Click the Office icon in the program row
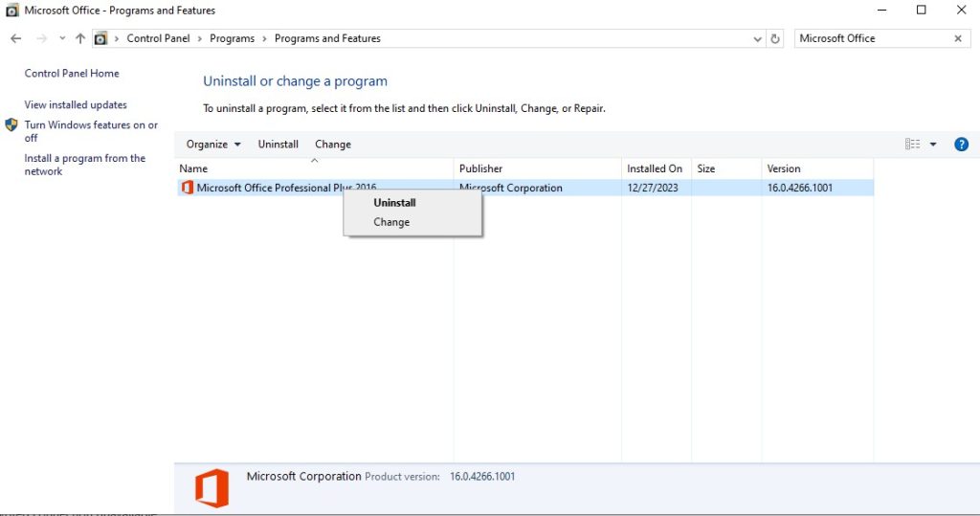 [187, 188]
